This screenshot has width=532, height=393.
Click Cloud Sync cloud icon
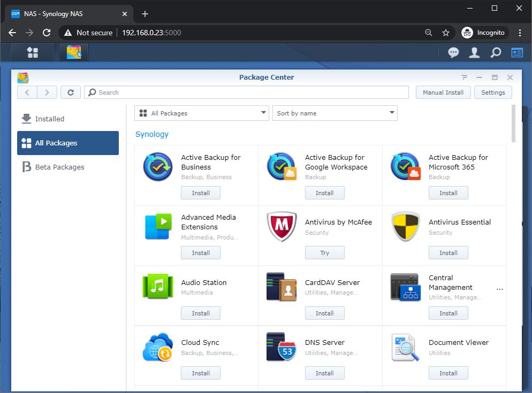(158, 347)
